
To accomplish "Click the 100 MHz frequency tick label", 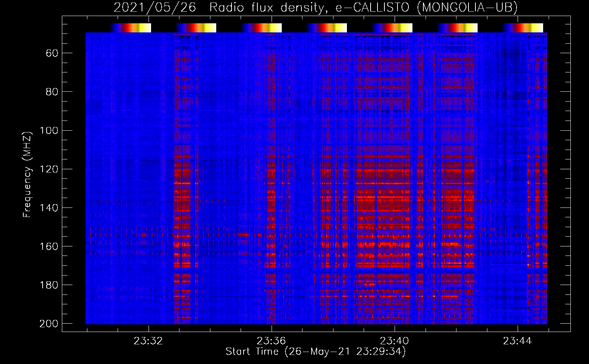I will 49,130.
